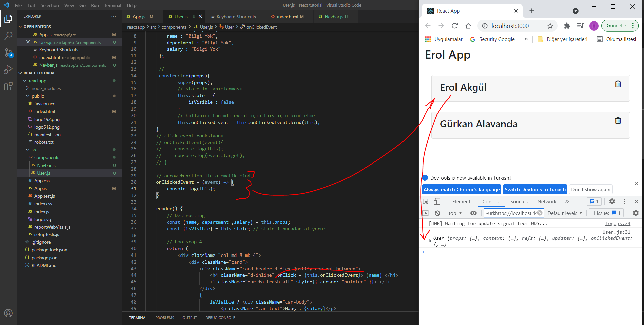Open the Source Control view icon

point(8,53)
